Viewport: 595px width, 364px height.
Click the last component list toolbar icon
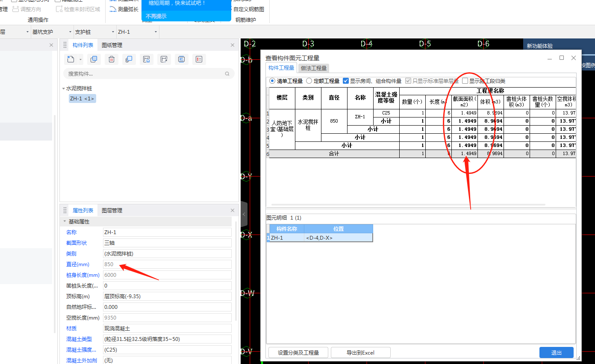click(199, 59)
